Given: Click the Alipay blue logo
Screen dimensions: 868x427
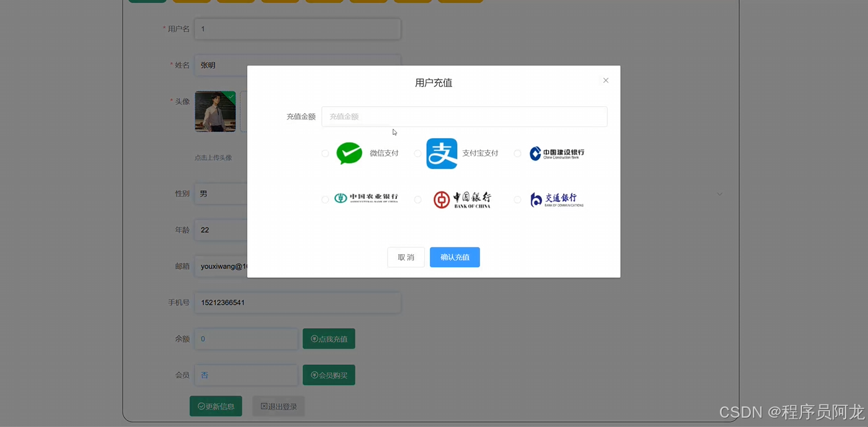Looking at the screenshot, I should point(442,154).
